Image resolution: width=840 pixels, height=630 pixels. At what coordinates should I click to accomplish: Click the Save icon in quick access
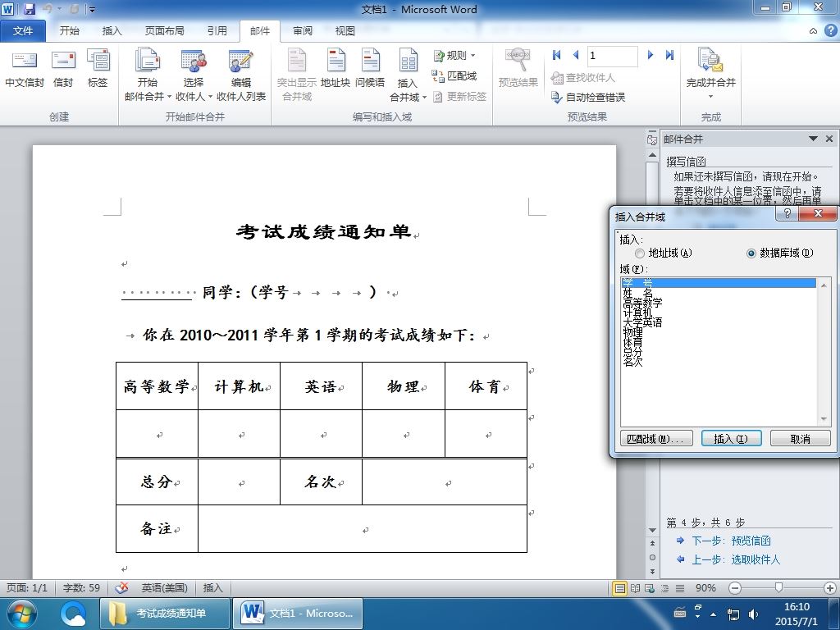pyautogui.click(x=30, y=9)
